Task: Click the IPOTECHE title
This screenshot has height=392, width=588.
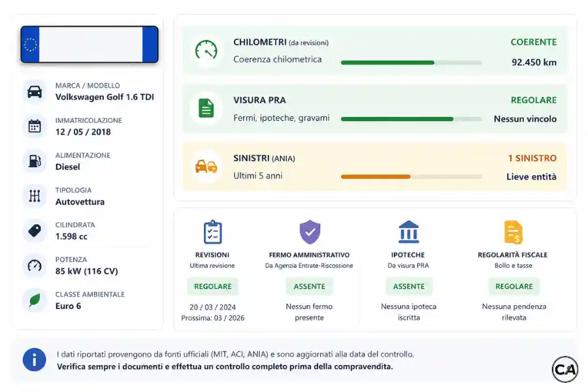Action: [408, 255]
